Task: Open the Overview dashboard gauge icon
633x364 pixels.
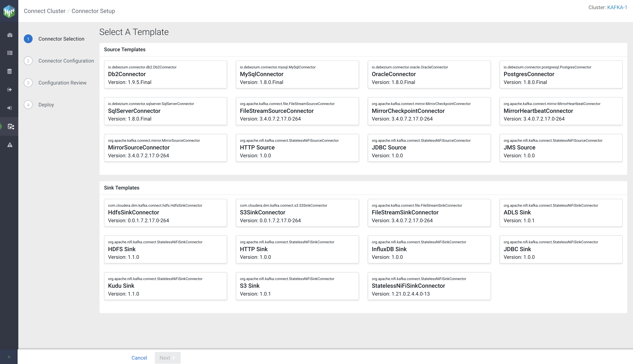Action: point(10,35)
